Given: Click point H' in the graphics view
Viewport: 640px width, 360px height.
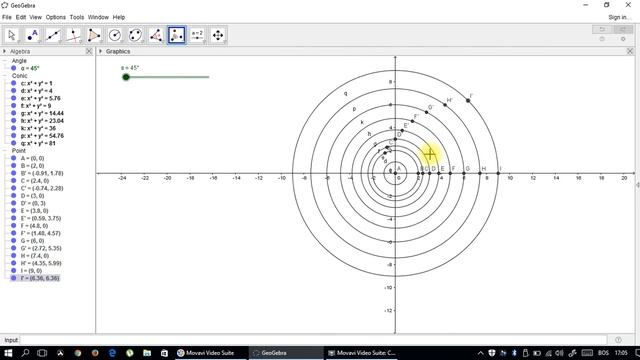Looking at the screenshot, I should [445, 105].
